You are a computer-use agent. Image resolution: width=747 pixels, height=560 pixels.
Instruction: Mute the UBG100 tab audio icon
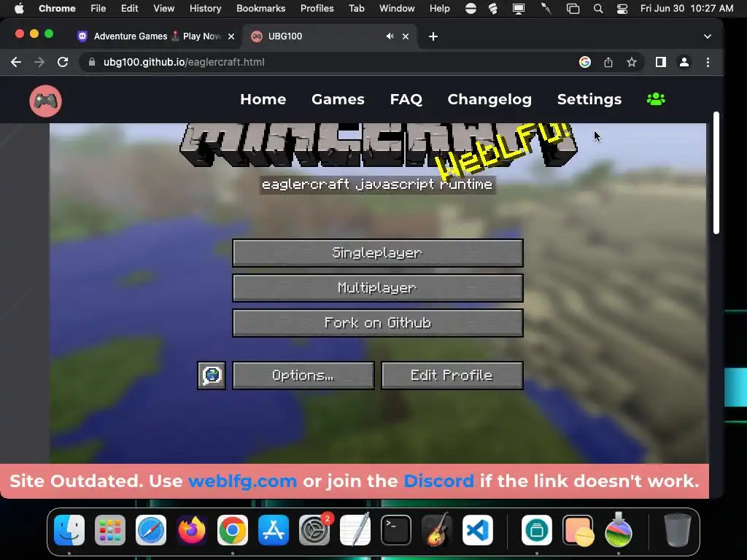[390, 36]
